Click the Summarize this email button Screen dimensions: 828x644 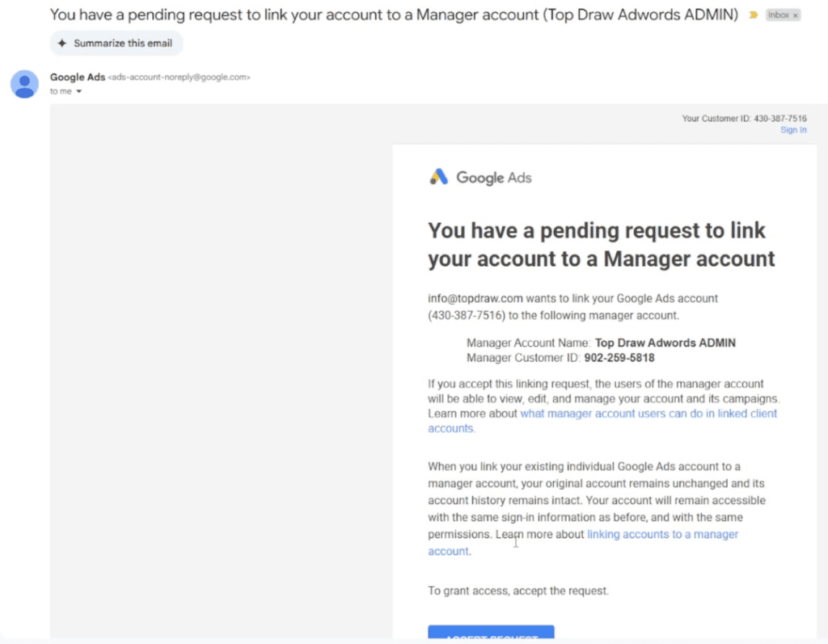116,44
